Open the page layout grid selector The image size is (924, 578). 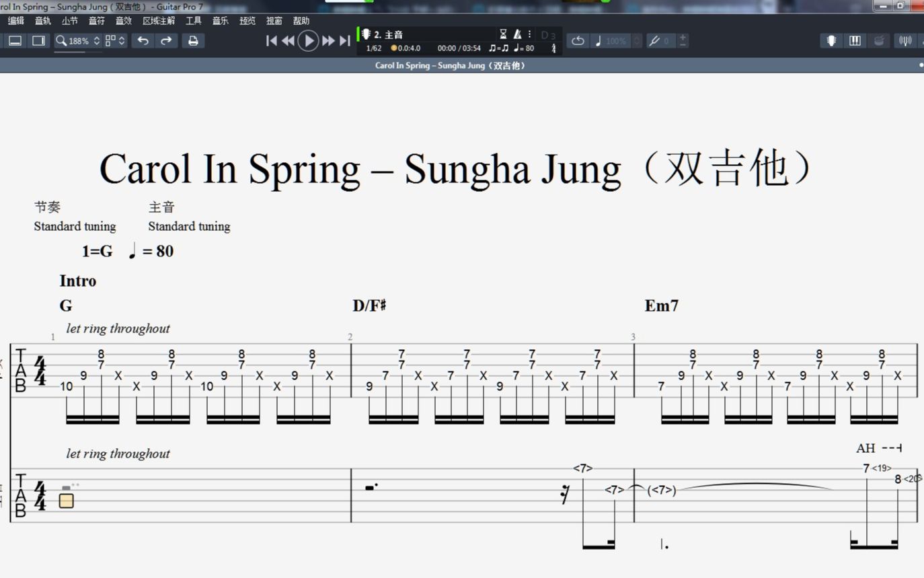115,41
